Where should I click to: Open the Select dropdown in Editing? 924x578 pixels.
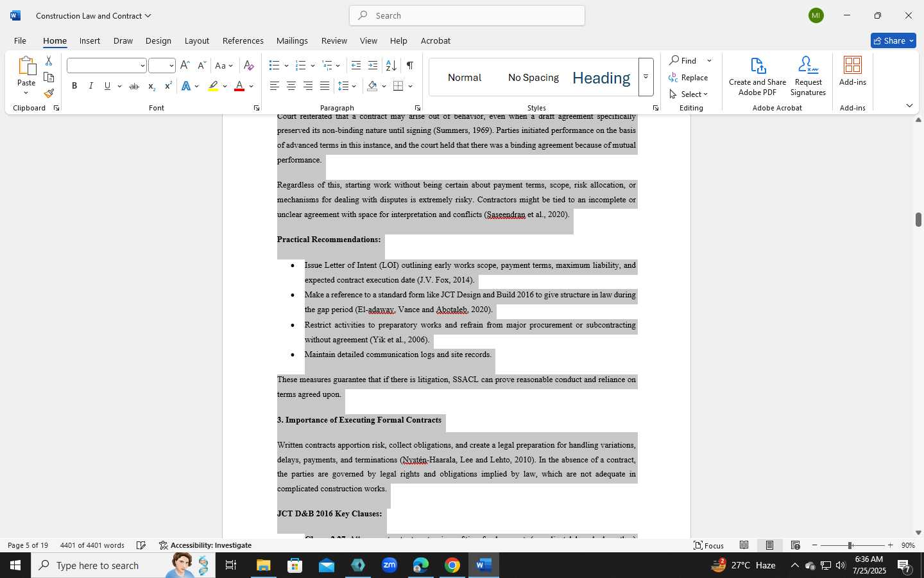coord(689,94)
